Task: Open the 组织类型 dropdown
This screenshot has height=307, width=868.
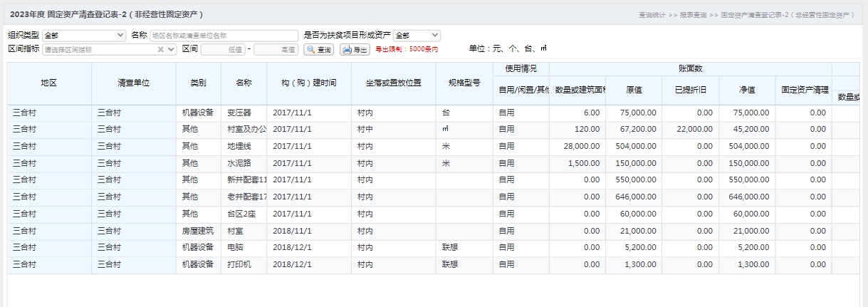Action: pos(84,36)
